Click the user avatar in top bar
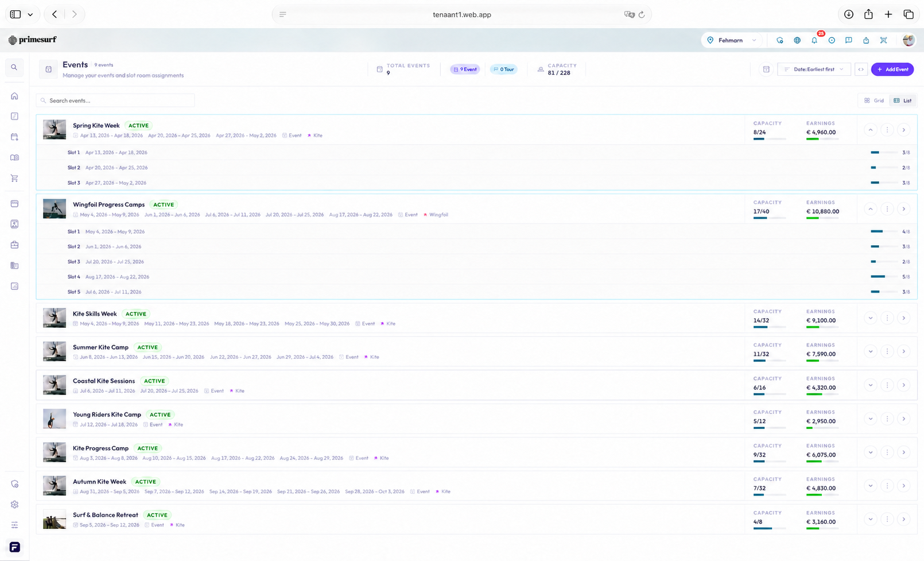 click(x=909, y=40)
